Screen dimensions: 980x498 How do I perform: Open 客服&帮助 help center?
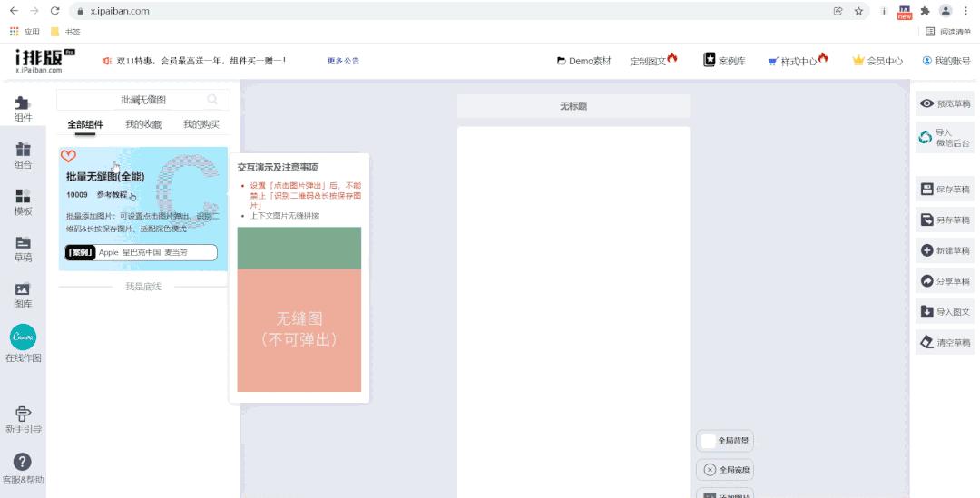(x=23, y=469)
